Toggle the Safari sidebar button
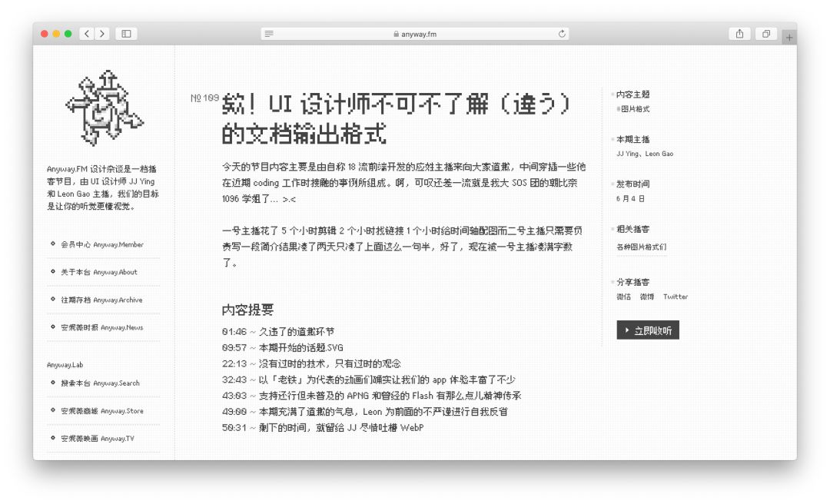Screen dimensions: 830x504 [126, 34]
